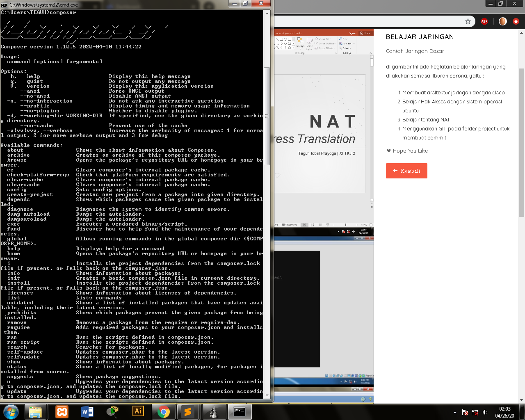Click Replace in the PowerPoint ribbon
The width and height of the screenshot is (525, 420).
click(x=347, y=43)
